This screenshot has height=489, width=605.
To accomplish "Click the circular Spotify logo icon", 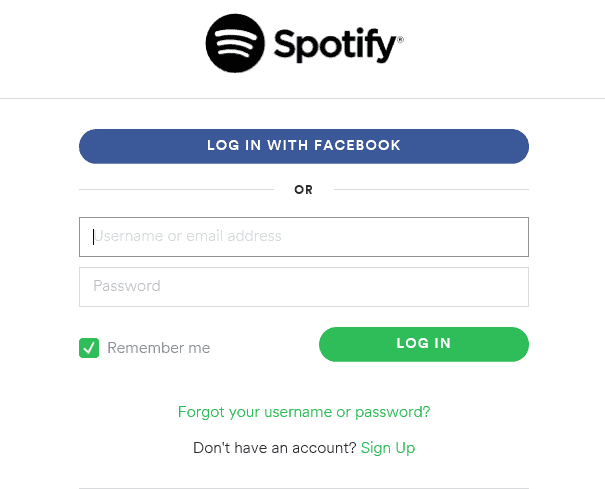I will click(x=235, y=43).
